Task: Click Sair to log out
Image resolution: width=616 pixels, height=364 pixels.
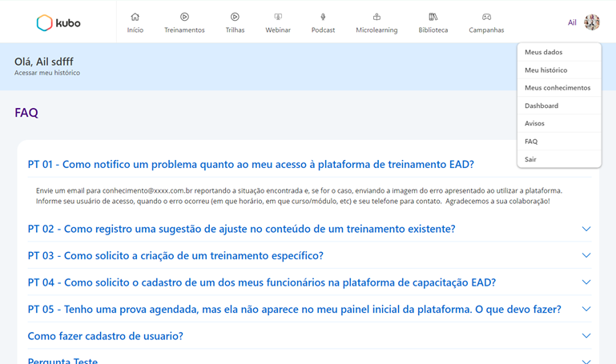Action: pos(530,159)
